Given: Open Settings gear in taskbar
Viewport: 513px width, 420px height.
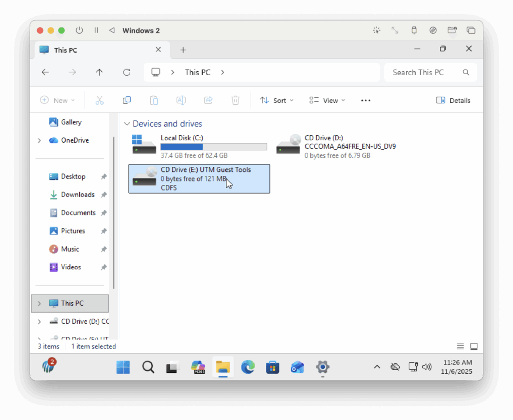Looking at the screenshot, I should [322, 367].
